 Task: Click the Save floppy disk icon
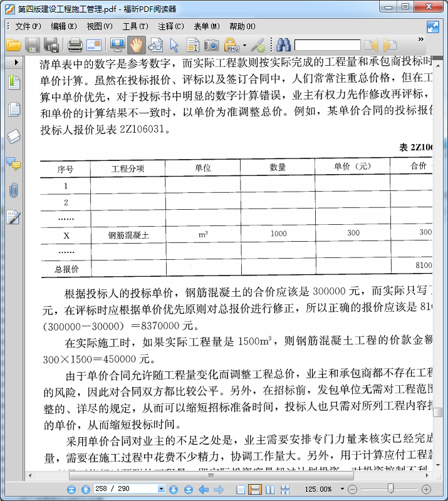pyautogui.click(x=33, y=45)
